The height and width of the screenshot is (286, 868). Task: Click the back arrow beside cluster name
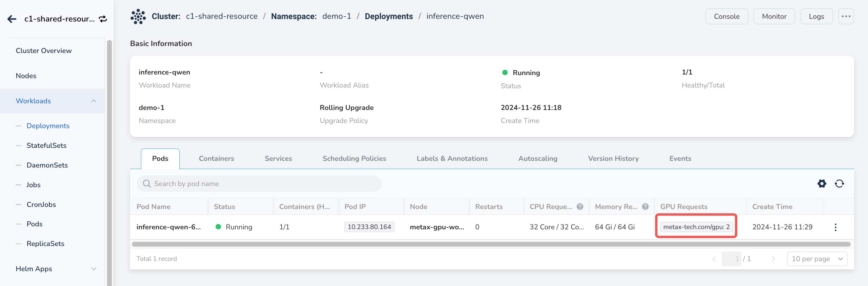tap(12, 19)
